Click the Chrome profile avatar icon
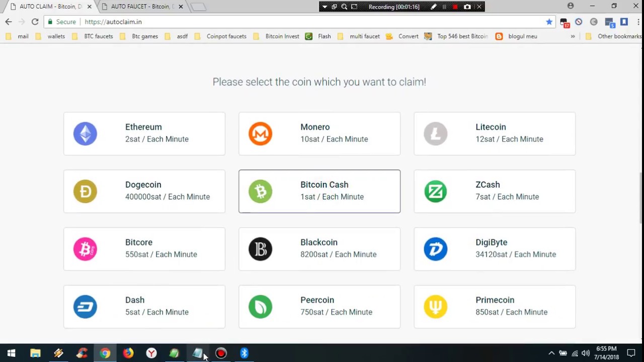 click(571, 6)
